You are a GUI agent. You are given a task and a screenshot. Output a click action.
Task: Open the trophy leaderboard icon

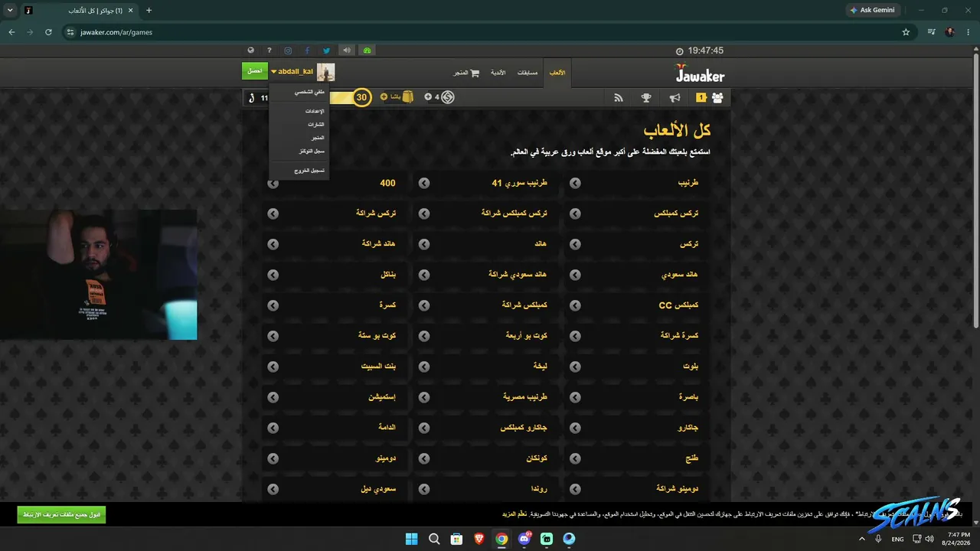tap(646, 97)
